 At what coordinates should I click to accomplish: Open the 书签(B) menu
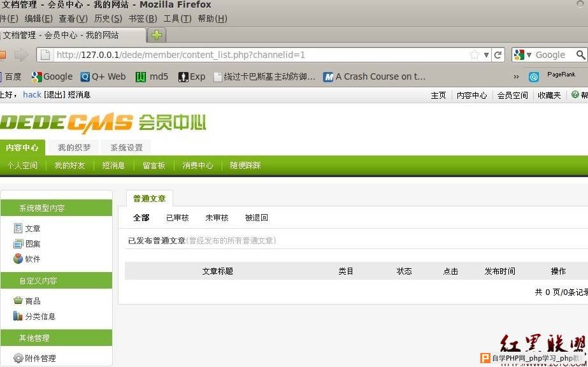[x=143, y=18]
